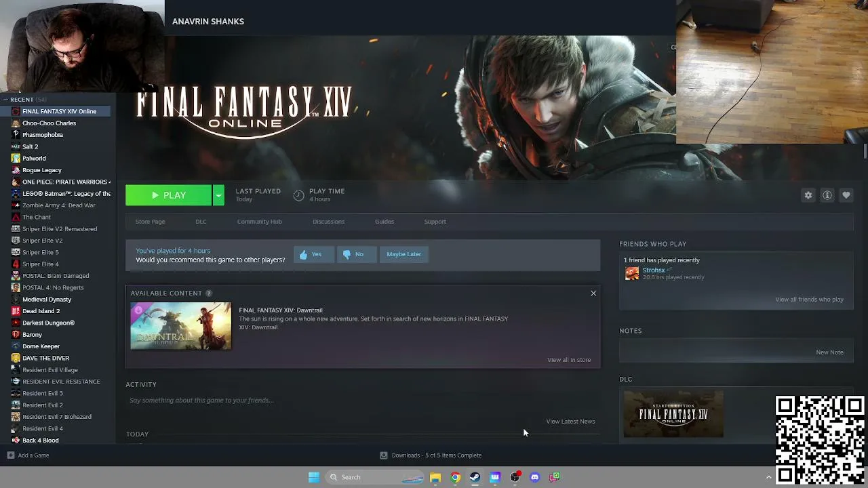Click the Dead Island 2 game icon

coord(16,311)
